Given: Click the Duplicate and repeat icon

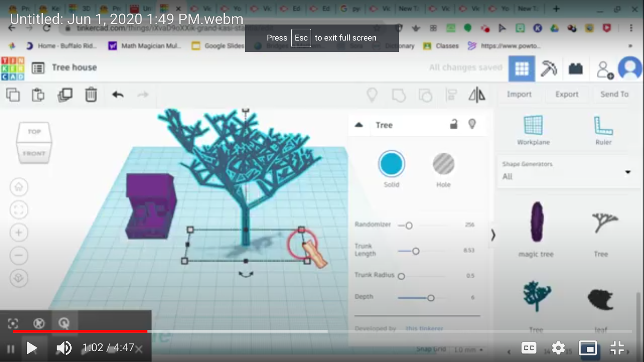Looking at the screenshot, I should (65, 95).
